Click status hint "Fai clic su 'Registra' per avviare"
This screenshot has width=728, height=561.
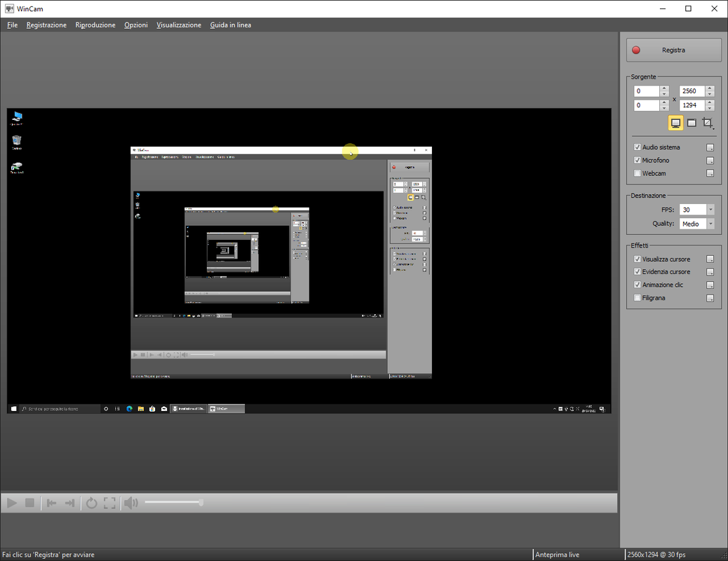(48, 555)
